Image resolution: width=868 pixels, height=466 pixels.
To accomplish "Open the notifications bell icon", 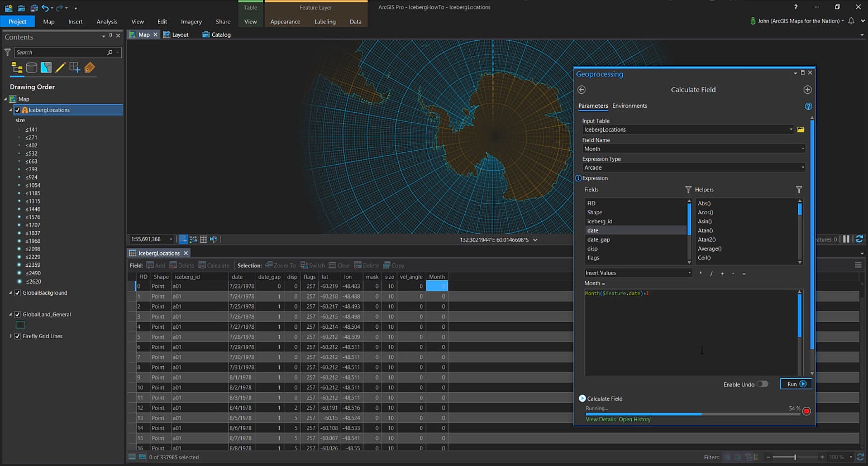I will (x=851, y=21).
